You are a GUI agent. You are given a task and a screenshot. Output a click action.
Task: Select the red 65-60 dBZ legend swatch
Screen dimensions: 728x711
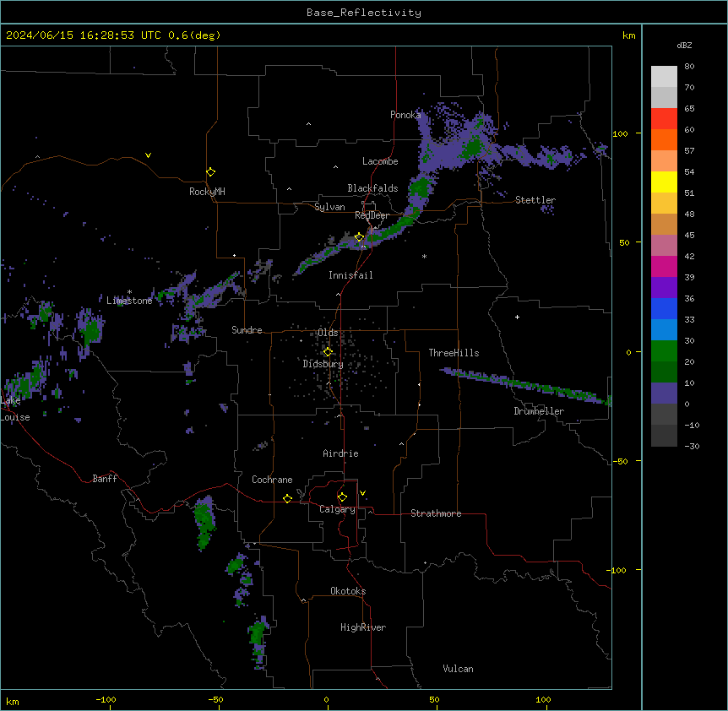(664, 119)
